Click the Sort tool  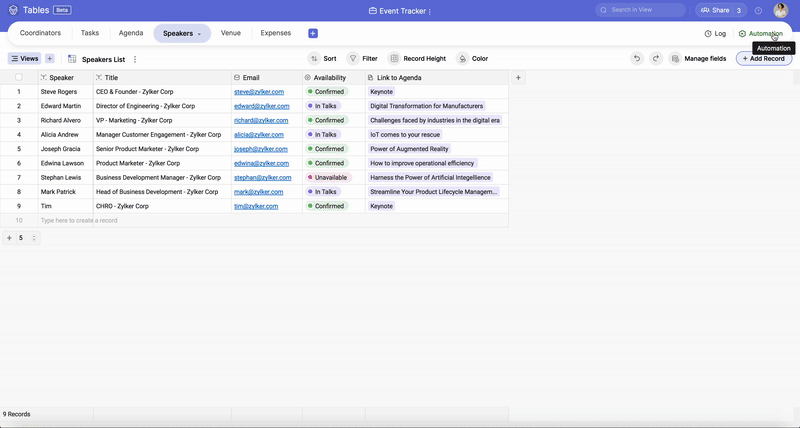click(x=323, y=59)
